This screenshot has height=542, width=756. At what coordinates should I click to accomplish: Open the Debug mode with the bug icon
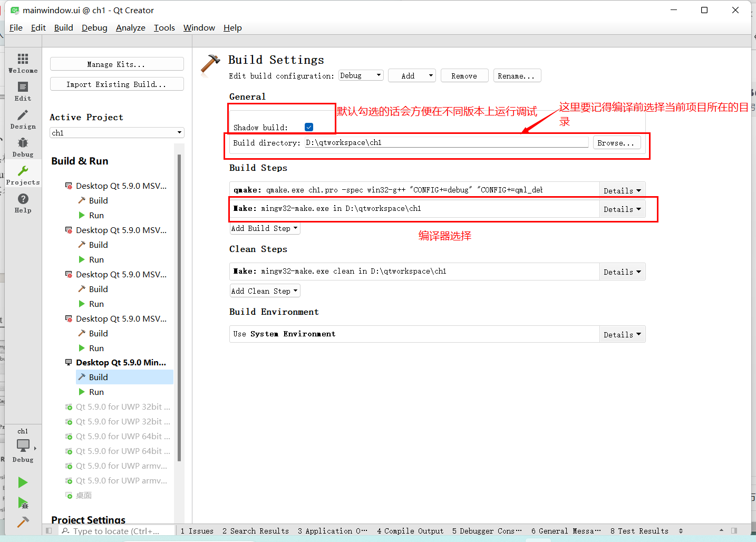pos(23,147)
